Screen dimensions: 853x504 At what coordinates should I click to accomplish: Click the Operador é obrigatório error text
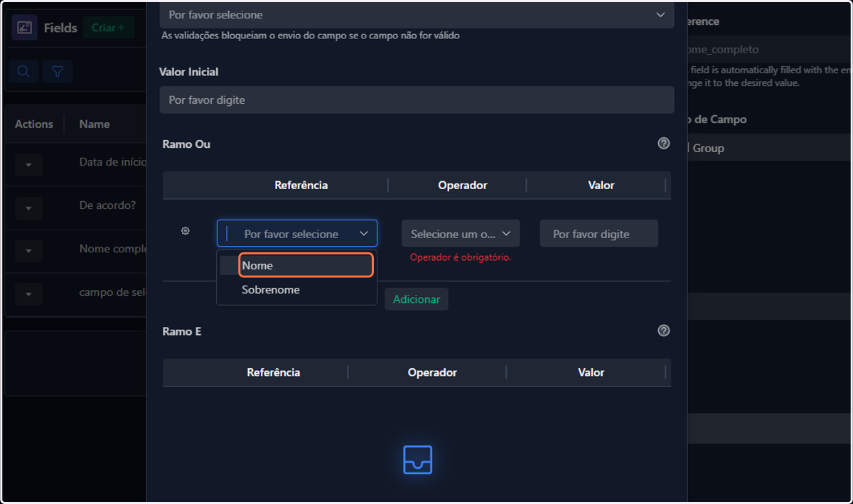(x=461, y=257)
